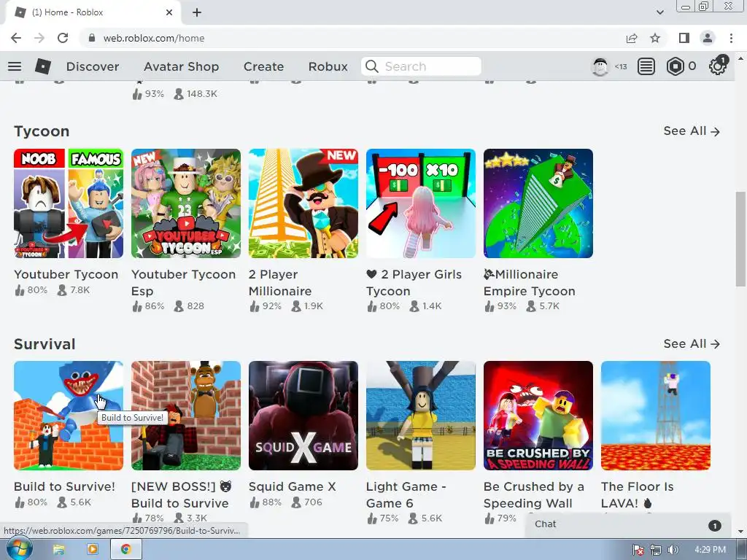Screen dimensions: 747x560
Task: Select the Home - Roblox browser tab
Action: 92,12
